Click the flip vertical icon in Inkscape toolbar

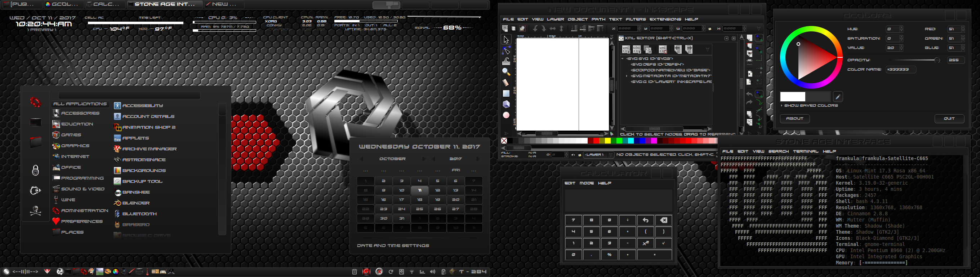click(x=562, y=28)
